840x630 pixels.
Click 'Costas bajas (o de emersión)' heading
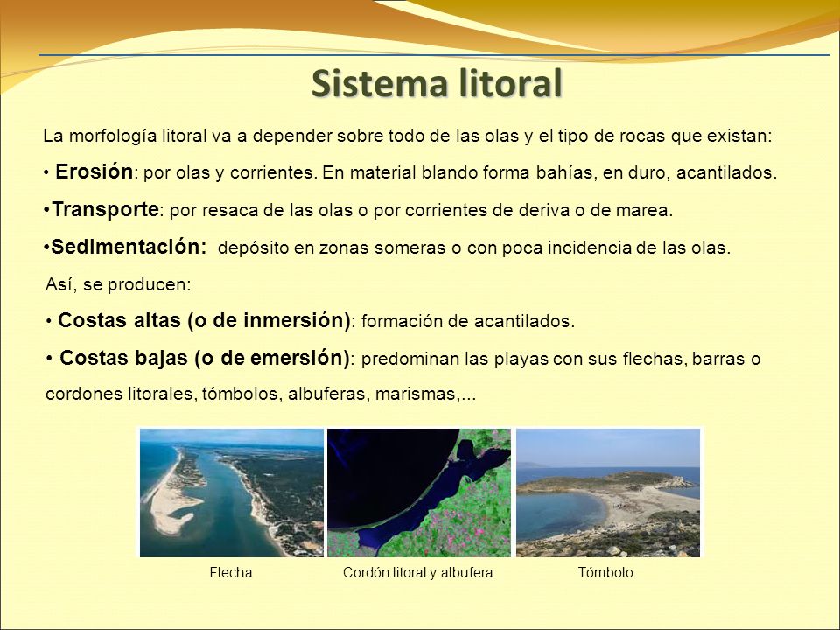pos(205,359)
